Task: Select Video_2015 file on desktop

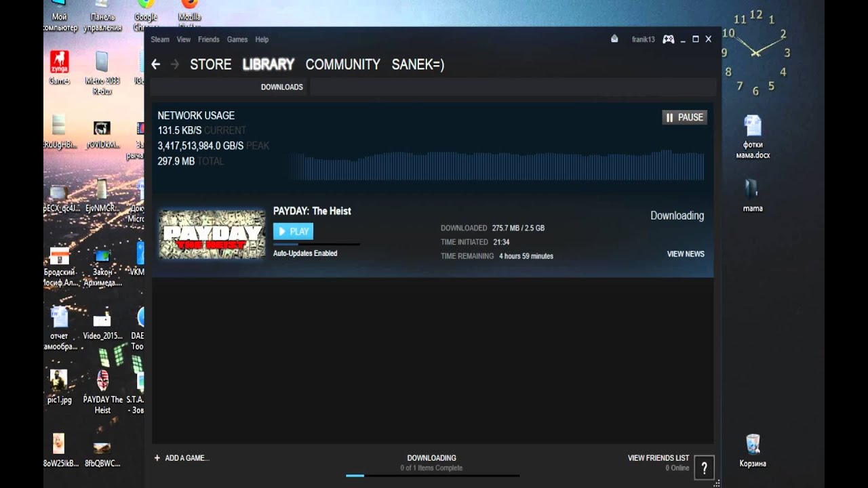Action: [102, 323]
